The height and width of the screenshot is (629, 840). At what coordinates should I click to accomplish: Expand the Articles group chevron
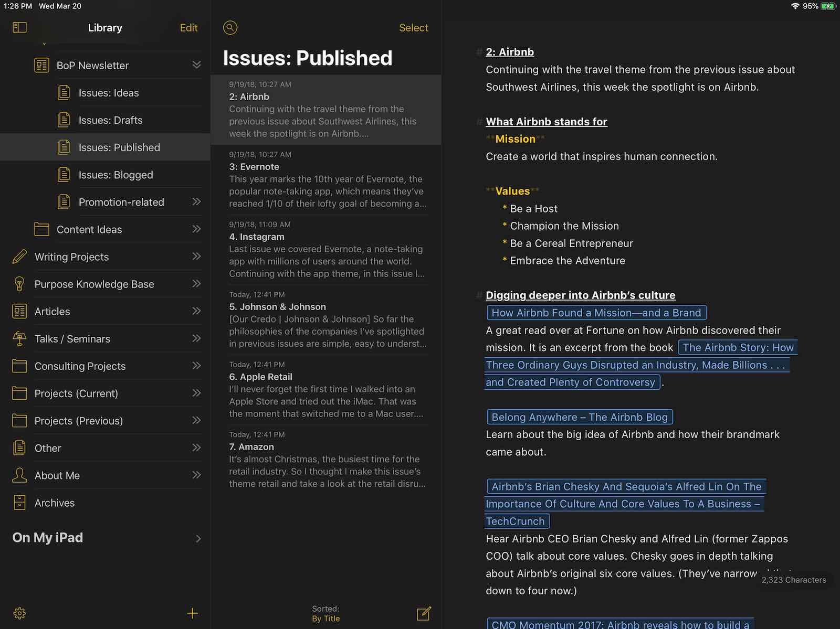click(197, 311)
